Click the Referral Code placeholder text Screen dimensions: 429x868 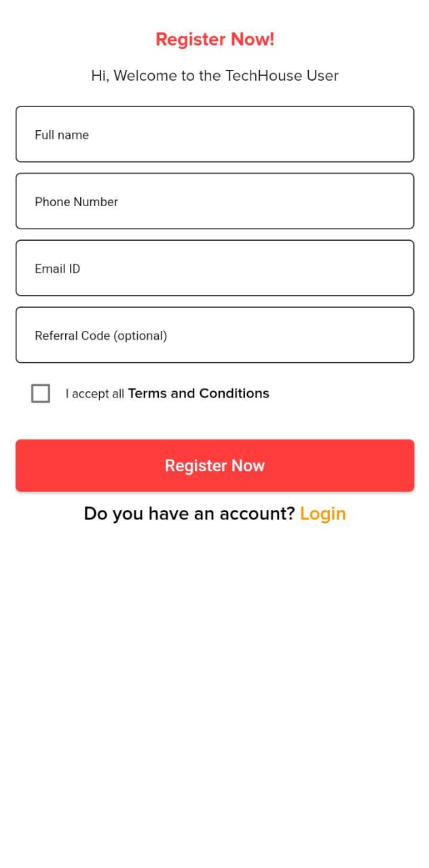click(100, 335)
